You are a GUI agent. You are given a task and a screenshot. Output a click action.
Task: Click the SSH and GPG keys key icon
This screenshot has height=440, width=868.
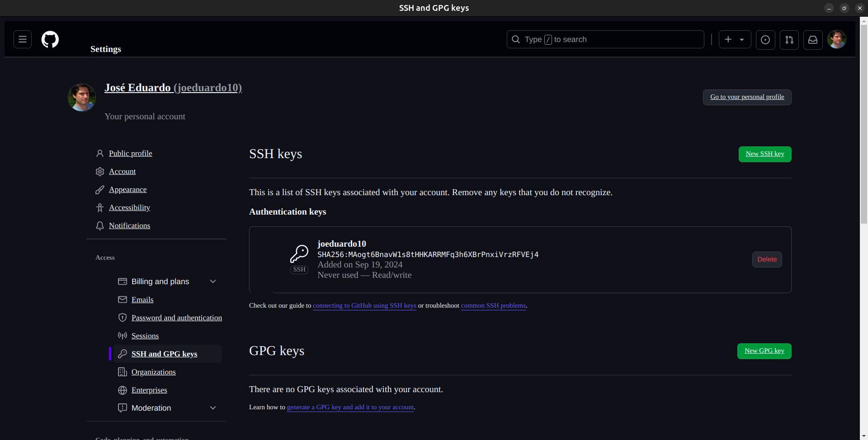coord(123,354)
